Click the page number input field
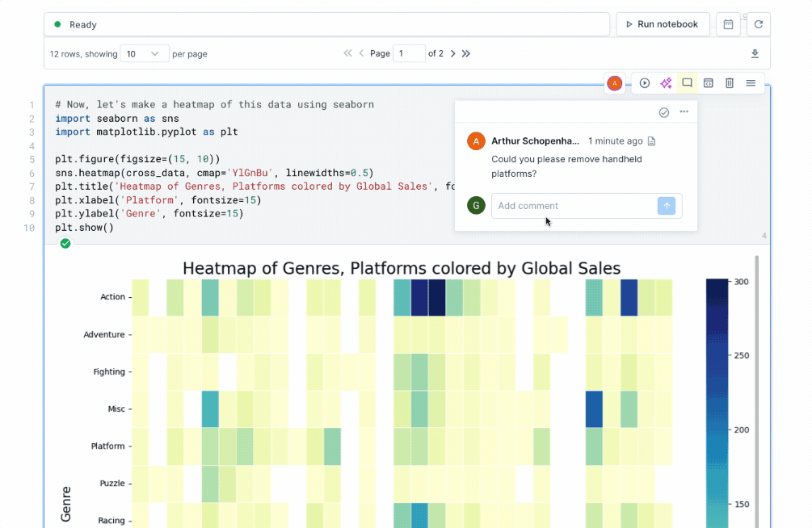 click(x=409, y=53)
